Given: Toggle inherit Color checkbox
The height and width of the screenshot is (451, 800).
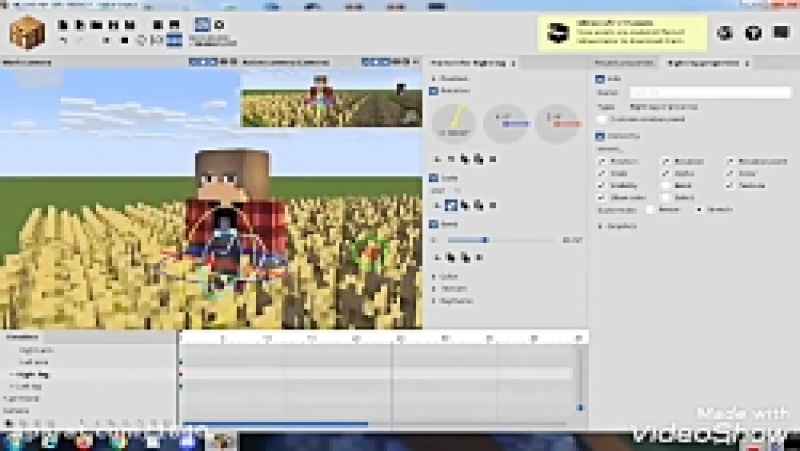Looking at the screenshot, I should tap(730, 173).
